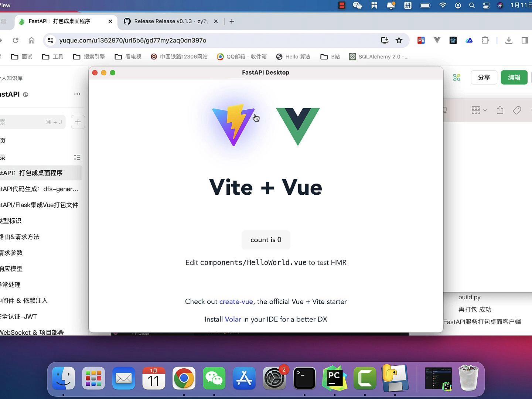
Task: Open Yuque apps grid icon
Action: click(x=457, y=77)
